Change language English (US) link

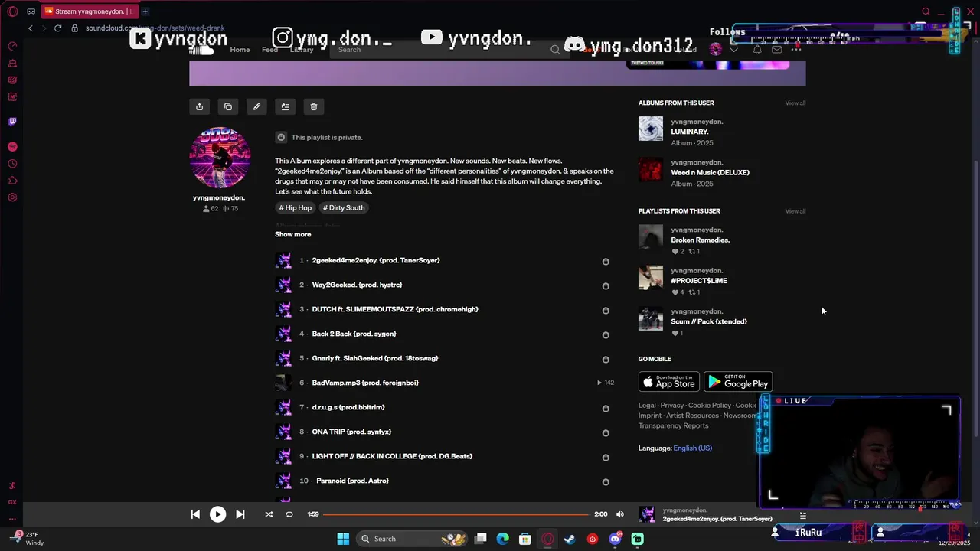point(692,448)
